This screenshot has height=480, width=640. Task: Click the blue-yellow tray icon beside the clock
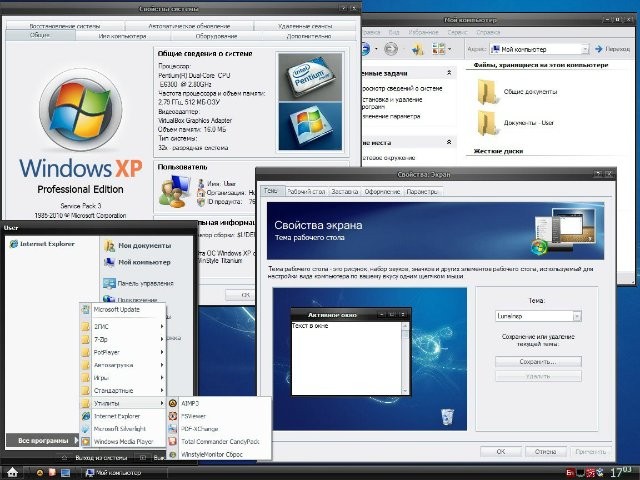point(600,473)
